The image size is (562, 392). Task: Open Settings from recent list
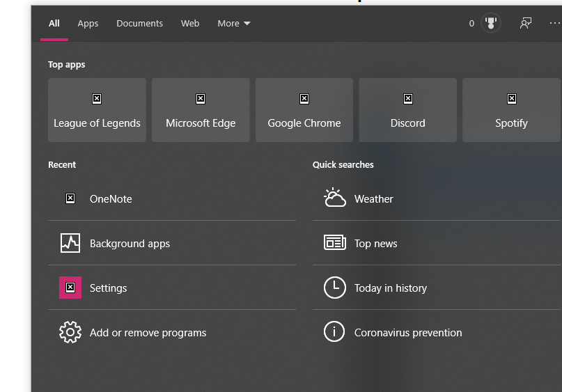172,288
